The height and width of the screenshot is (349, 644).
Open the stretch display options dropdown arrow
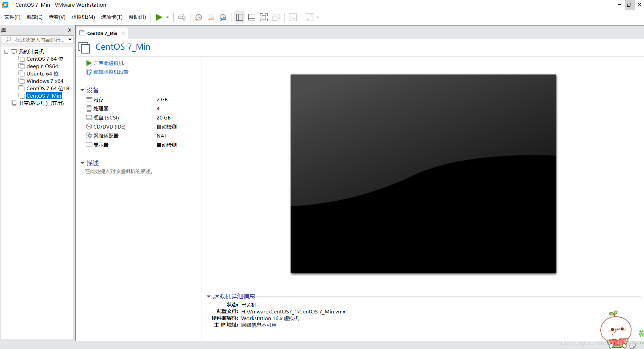coord(318,17)
